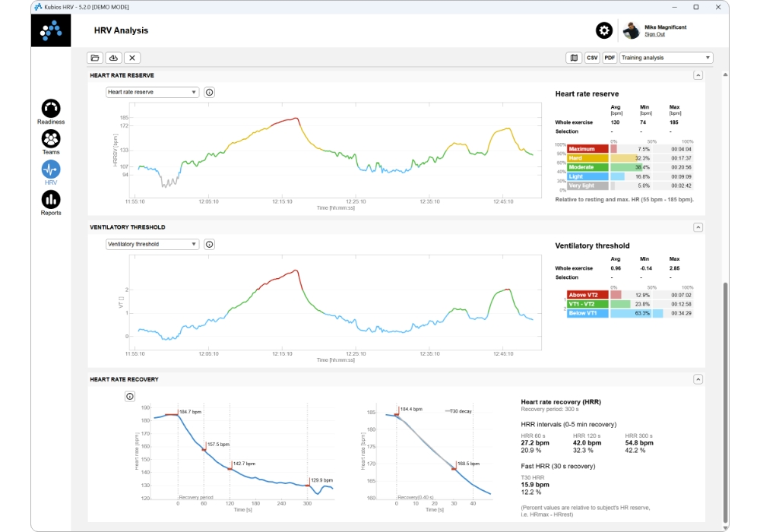760x532 pixels.
Task: Click the HRR 60 s value 27.2 bpm
Action: pos(535,443)
